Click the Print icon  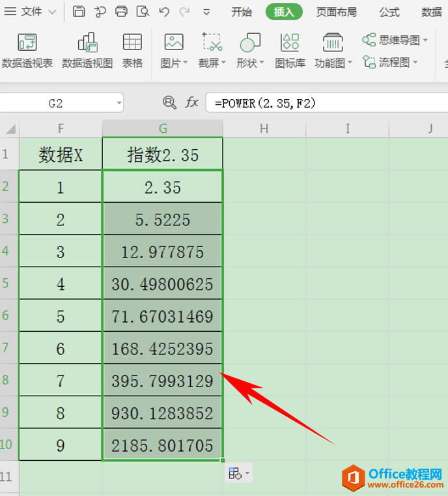pyautogui.click(x=121, y=12)
